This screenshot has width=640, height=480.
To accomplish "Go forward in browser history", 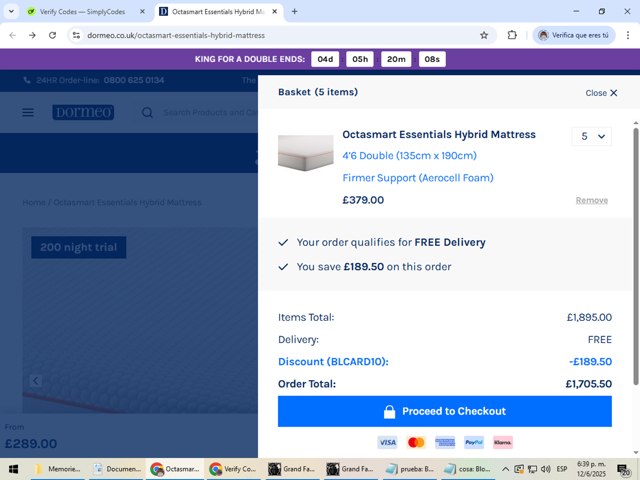I will tap(32, 36).
